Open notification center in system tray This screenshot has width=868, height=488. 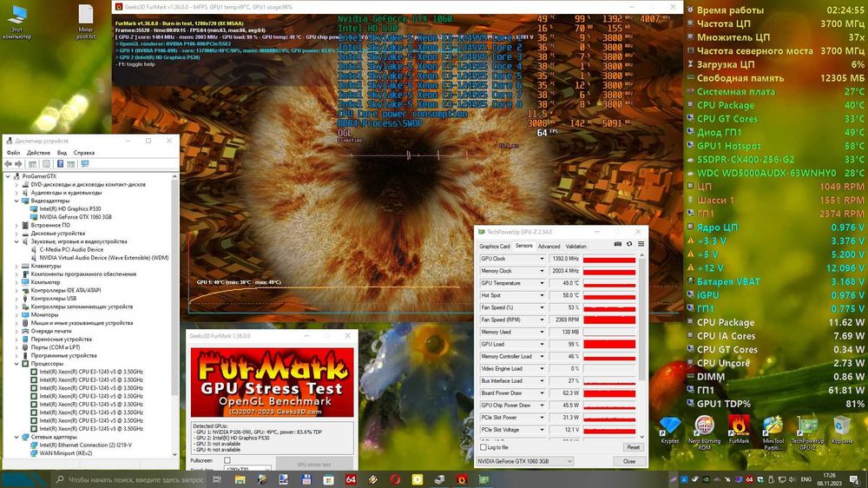point(855,479)
